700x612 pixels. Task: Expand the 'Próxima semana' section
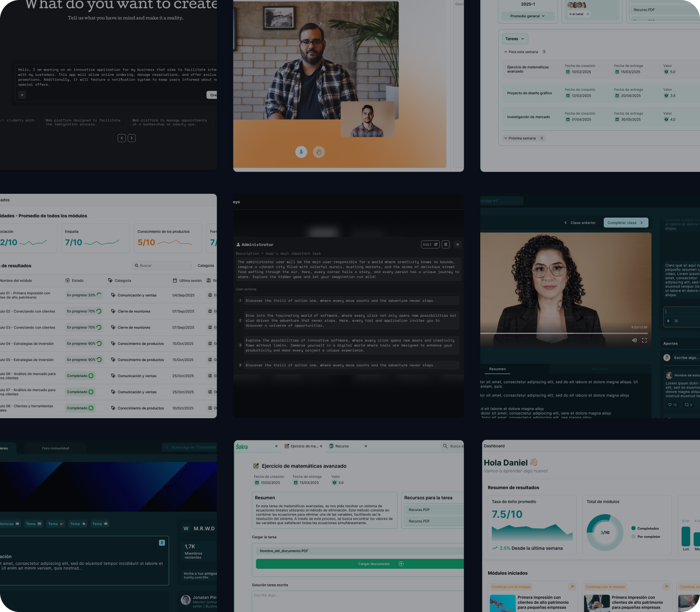click(x=506, y=138)
